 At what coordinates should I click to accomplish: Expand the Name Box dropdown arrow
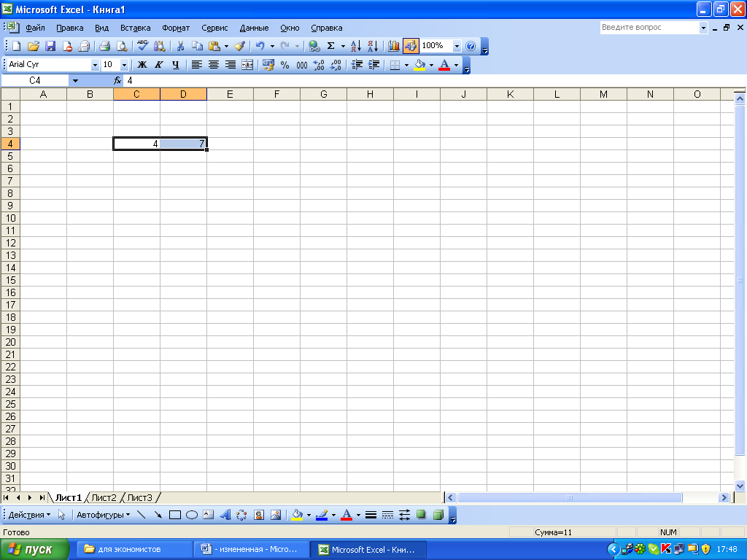pyautogui.click(x=75, y=80)
